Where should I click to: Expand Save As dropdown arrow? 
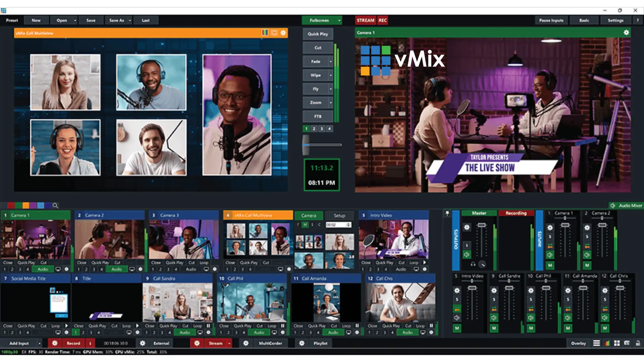coord(130,20)
